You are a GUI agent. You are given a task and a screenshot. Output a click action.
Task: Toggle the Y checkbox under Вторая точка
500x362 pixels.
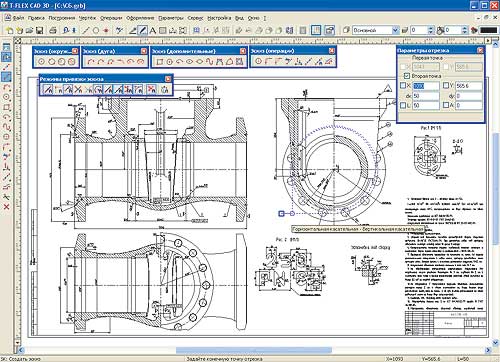point(446,86)
